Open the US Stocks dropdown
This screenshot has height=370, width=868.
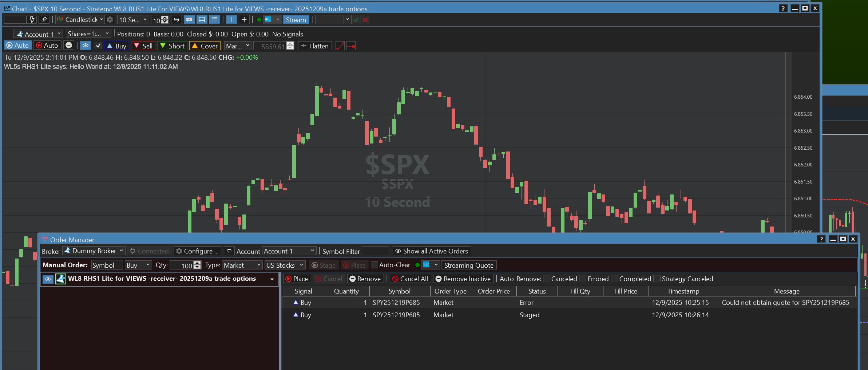285,265
